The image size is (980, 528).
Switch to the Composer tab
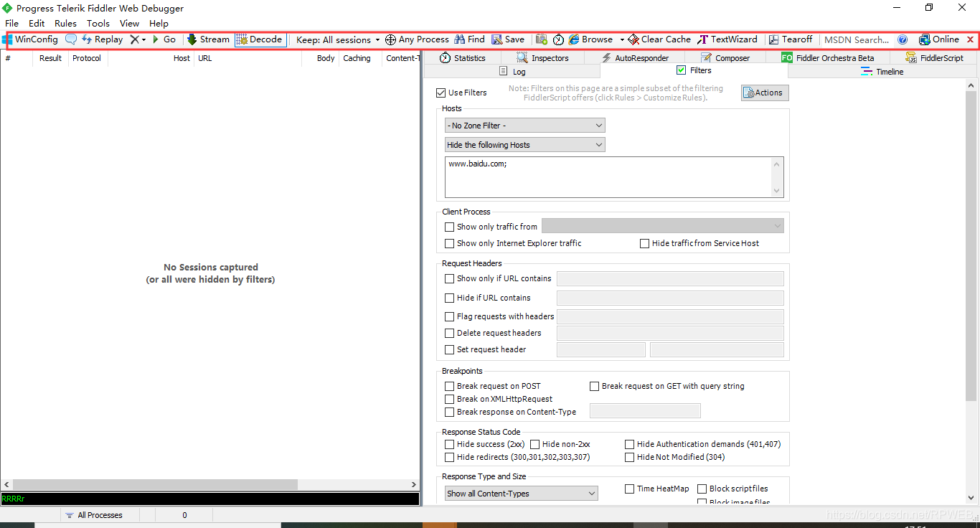point(725,58)
